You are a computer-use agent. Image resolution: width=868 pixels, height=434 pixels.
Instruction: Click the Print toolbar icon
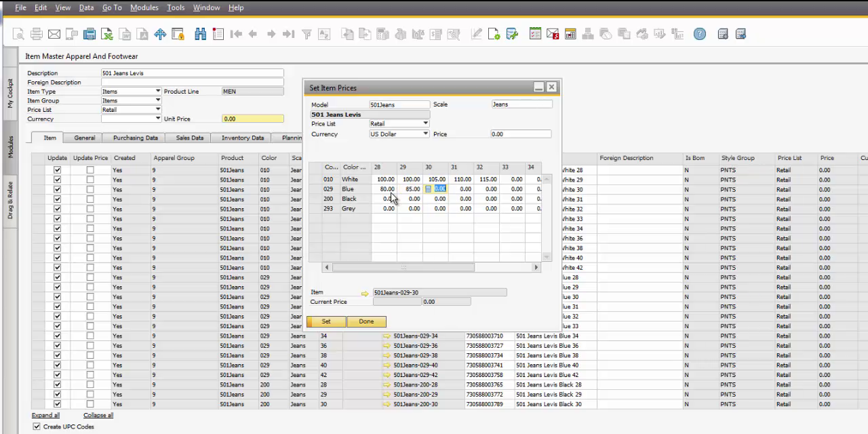pos(37,34)
